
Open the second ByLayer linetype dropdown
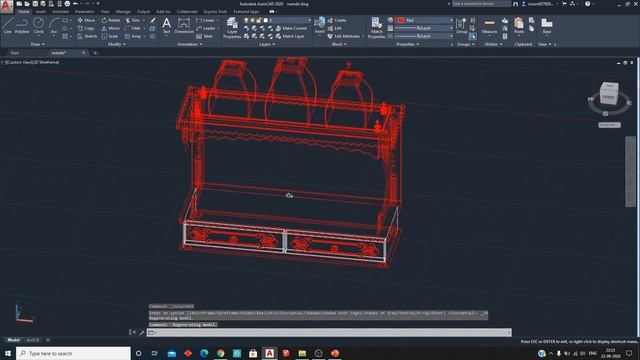tap(424, 36)
